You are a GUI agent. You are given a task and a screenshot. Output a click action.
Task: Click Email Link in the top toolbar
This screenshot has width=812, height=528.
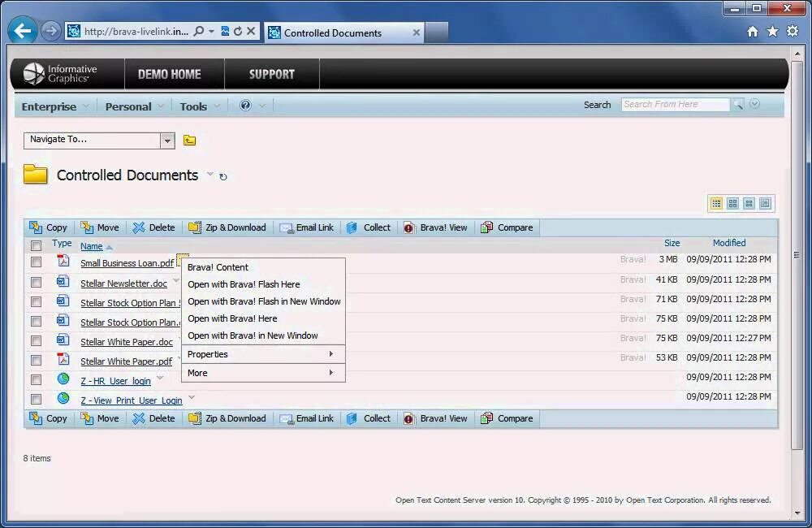point(307,227)
